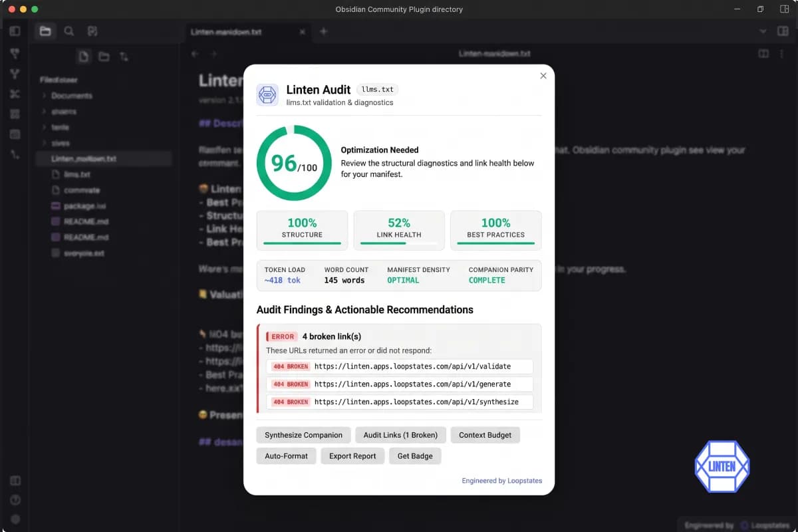Open the help icon at ribbon bottom
Image resolution: width=798 pixels, height=532 pixels.
coord(15,500)
